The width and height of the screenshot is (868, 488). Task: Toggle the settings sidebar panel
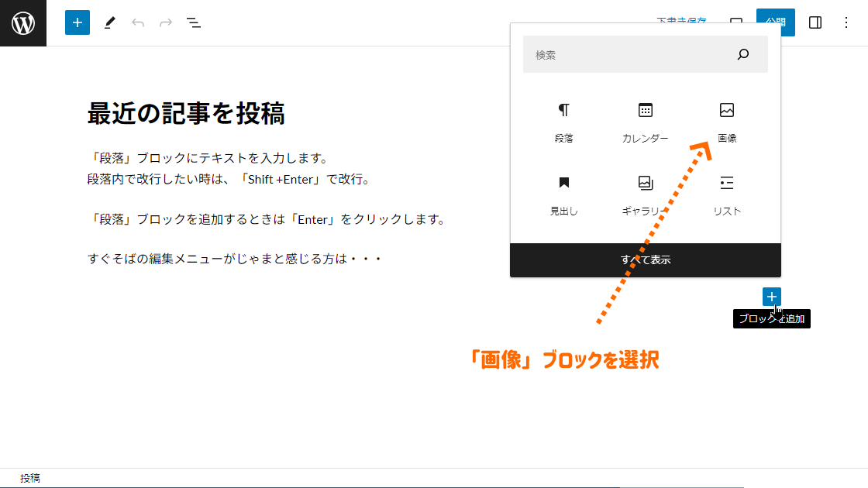815,22
